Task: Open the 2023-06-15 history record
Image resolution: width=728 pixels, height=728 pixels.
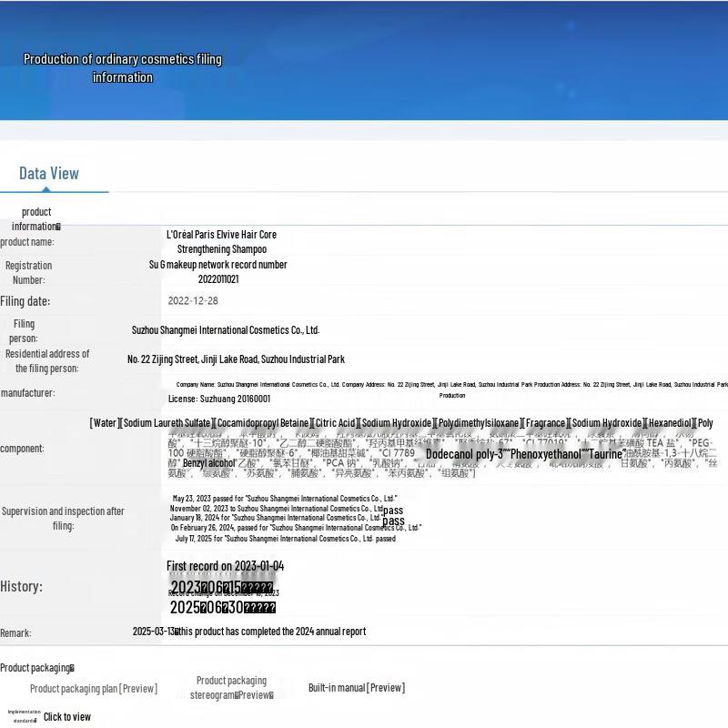Action: pyautogui.click(x=222, y=588)
